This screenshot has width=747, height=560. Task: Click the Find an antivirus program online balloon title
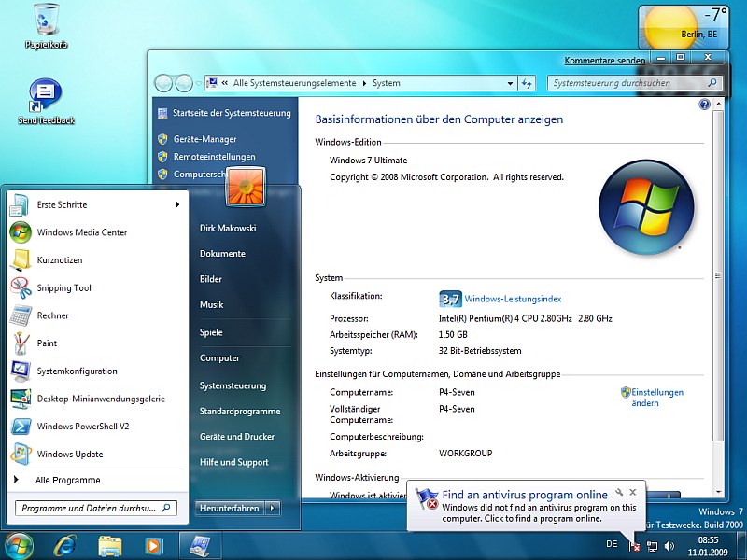[x=525, y=495]
